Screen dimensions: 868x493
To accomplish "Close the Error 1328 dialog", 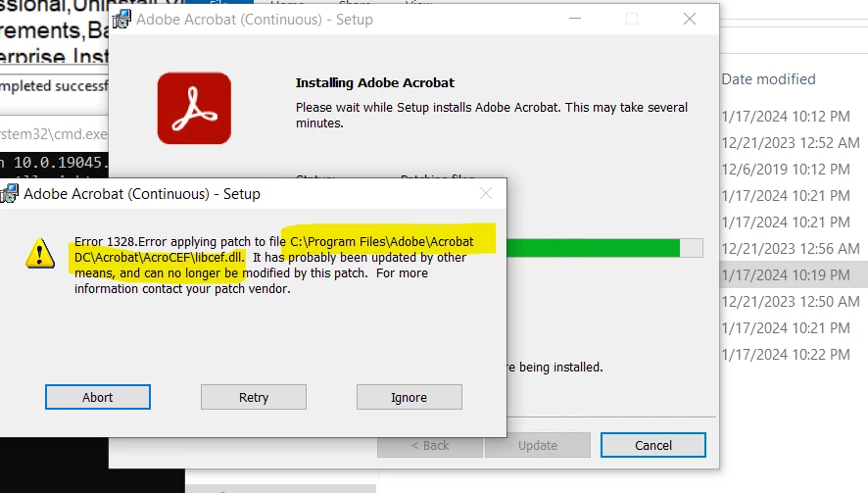I will pos(486,193).
